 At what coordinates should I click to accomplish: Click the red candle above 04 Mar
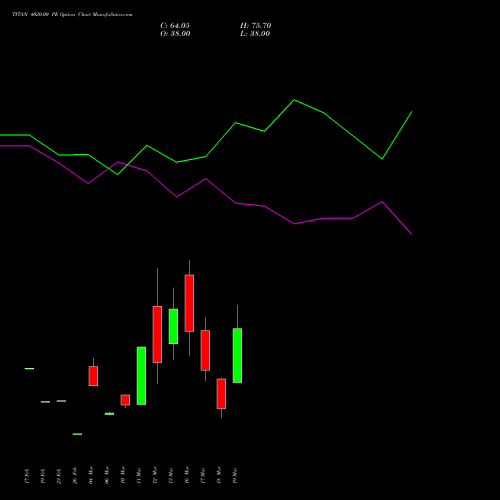pos(93,376)
